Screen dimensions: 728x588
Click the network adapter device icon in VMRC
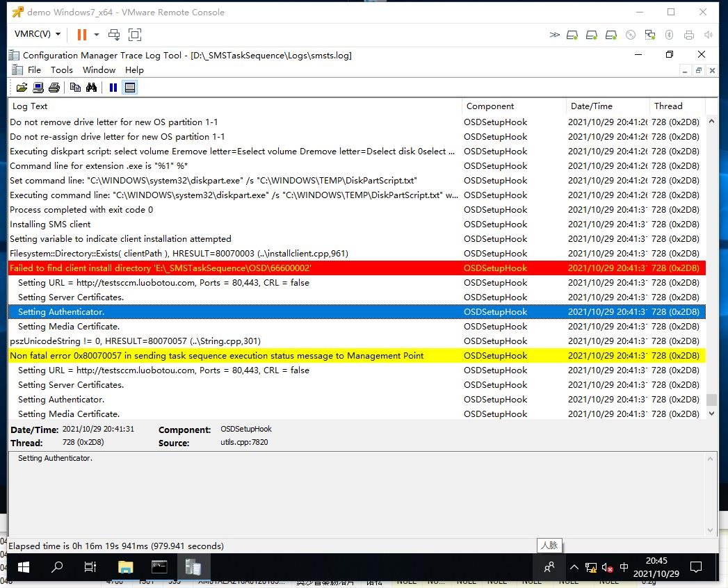pos(650,35)
